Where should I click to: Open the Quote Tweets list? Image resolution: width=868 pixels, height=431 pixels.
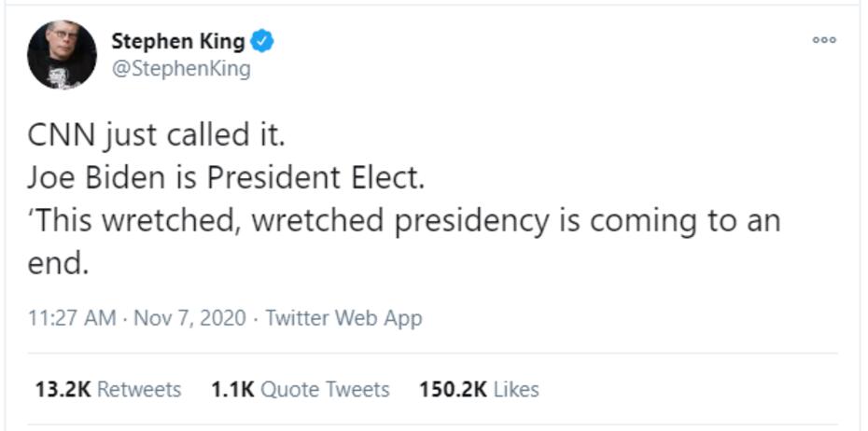[325, 389]
